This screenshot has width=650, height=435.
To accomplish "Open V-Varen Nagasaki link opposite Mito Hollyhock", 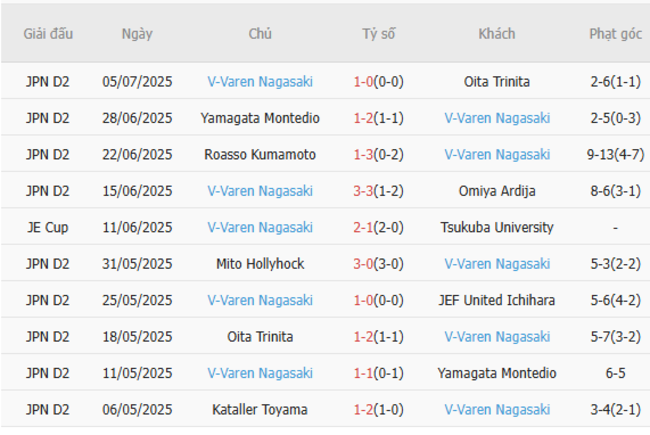I will (x=497, y=264).
